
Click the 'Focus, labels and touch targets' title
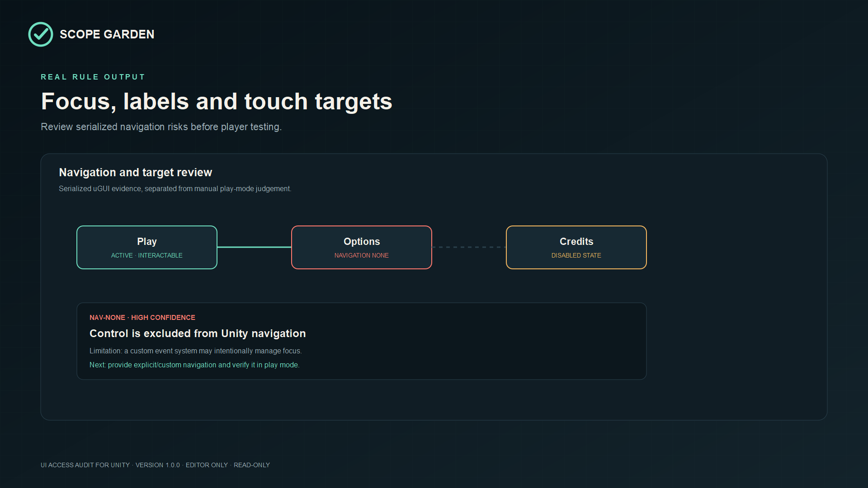click(217, 101)
